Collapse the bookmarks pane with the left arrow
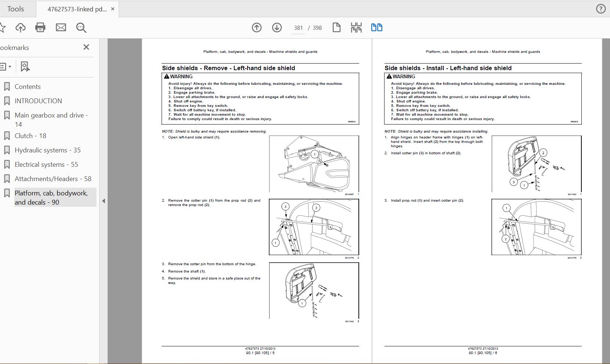Screen dimensions: 610x364 (104, 201)
